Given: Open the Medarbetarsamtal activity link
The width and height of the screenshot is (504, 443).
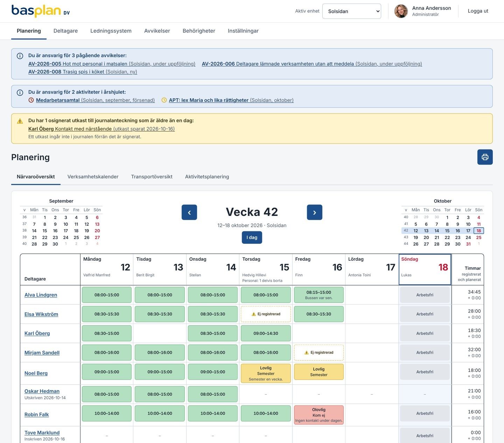Looking at the screenshot, I should pos(95,100).
